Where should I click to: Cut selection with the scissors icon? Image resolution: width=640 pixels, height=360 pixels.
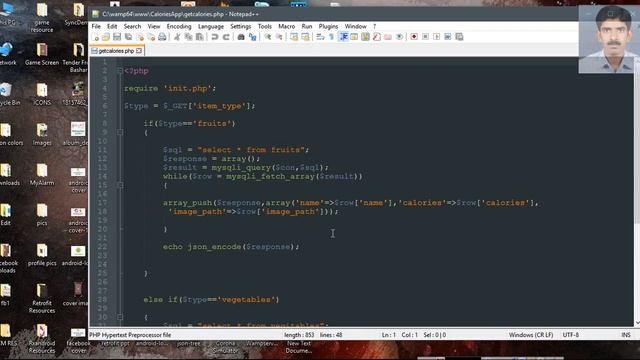click(177, 37)
